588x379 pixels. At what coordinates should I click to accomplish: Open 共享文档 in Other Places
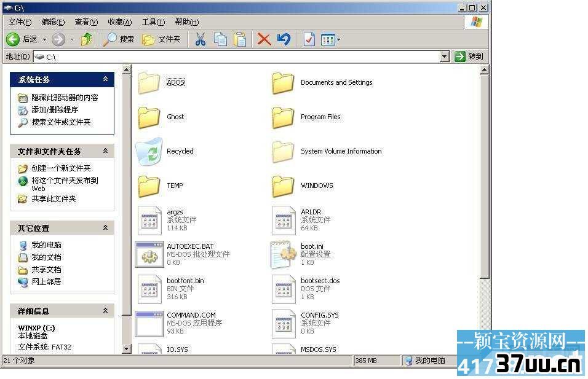[46, 270]
